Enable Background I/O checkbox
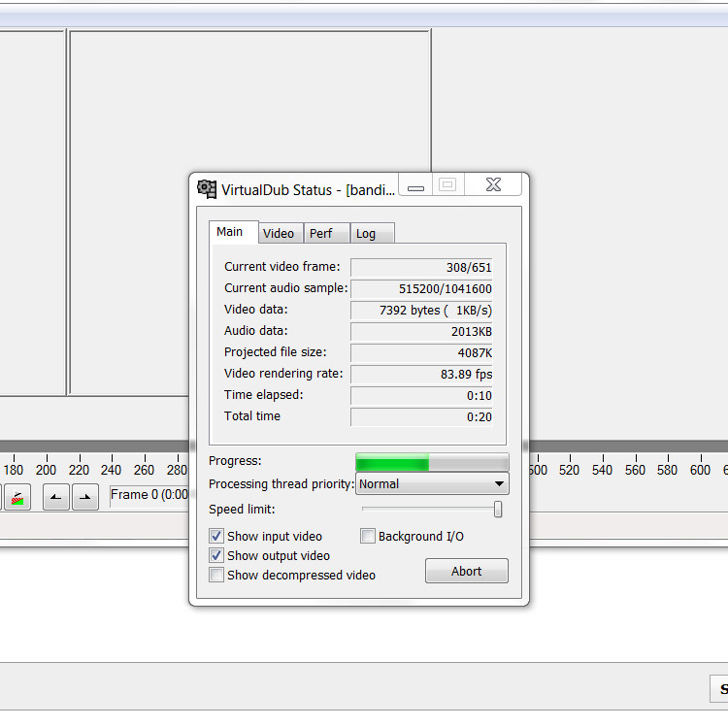Image resolution: width=728 pixels, height=727 pixels. click(367, 536)
